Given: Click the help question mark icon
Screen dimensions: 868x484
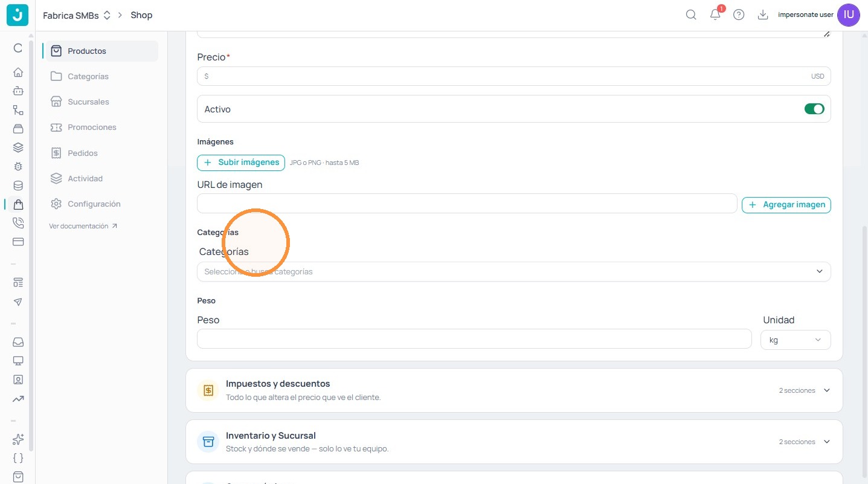Looking at the screenshot, I should (x=739, y=15).
